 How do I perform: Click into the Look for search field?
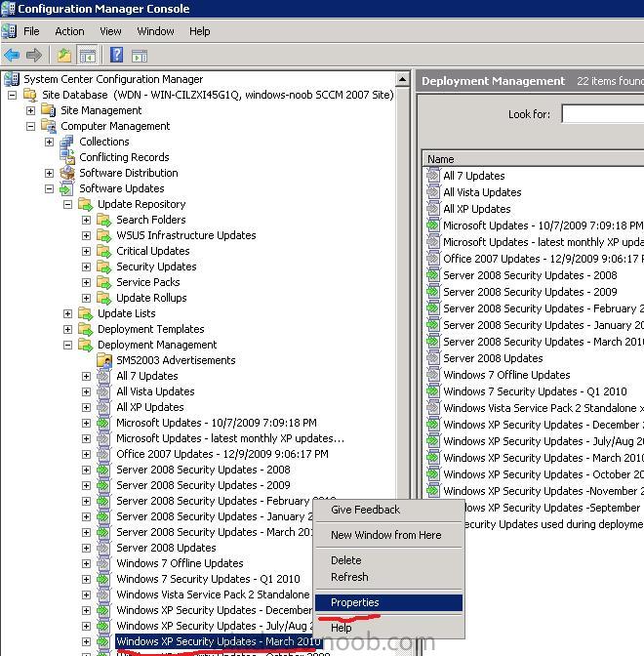click(x=603, y=114)
